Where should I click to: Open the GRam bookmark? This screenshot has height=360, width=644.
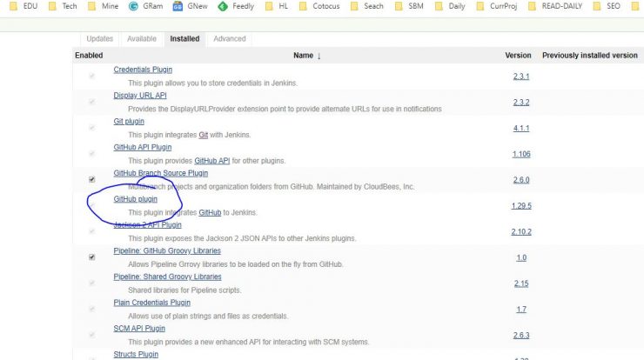click(146, 6)
